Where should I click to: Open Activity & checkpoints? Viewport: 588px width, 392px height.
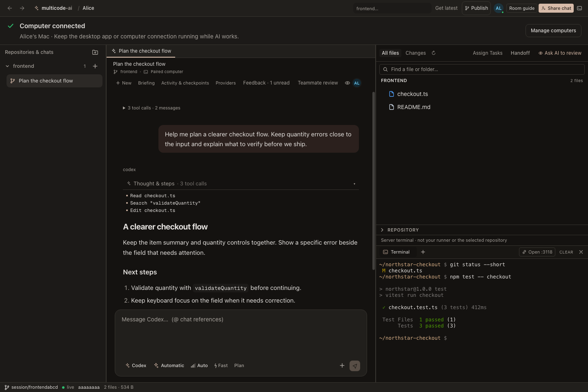pyautogui.click(x=185, y=83)
